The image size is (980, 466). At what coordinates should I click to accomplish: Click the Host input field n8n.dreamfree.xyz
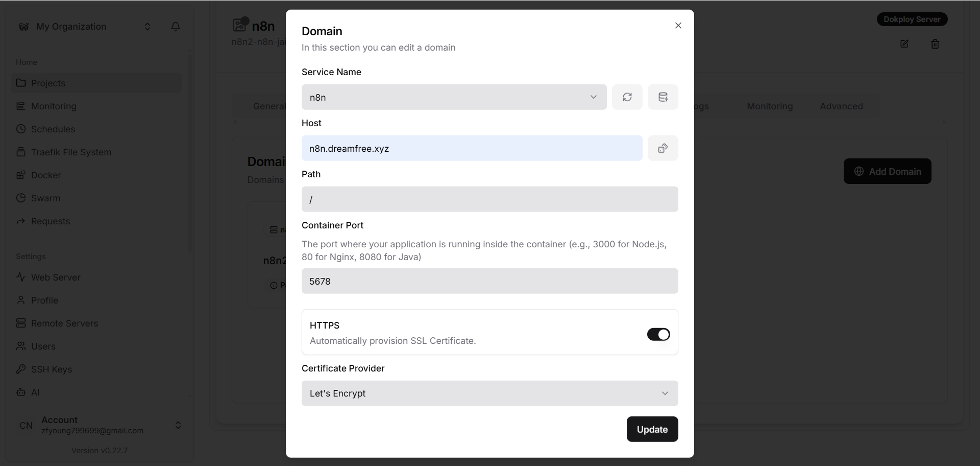pos(472,148)
